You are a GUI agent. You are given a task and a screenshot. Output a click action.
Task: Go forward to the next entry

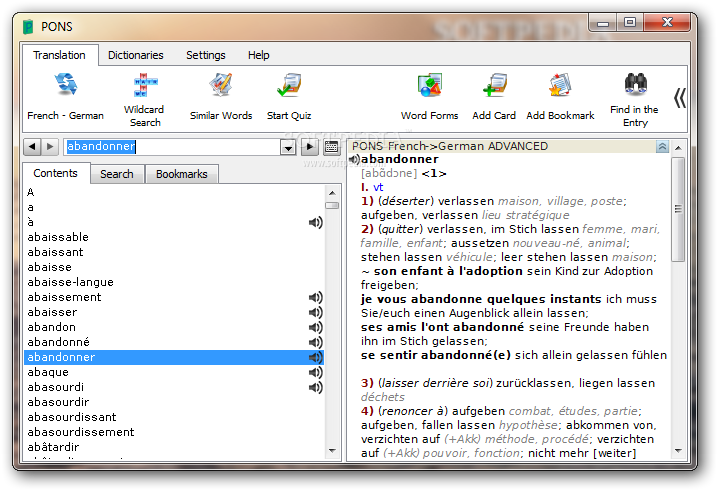coord(49,147)
